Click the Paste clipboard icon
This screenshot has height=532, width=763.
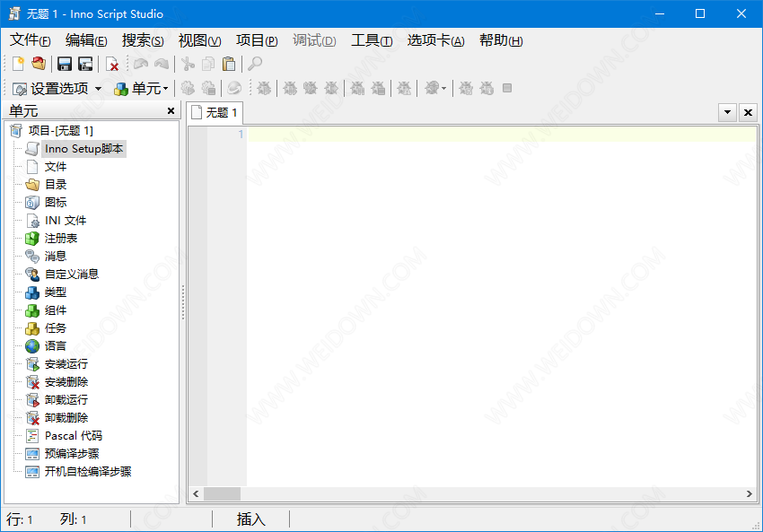click(229, 64)
